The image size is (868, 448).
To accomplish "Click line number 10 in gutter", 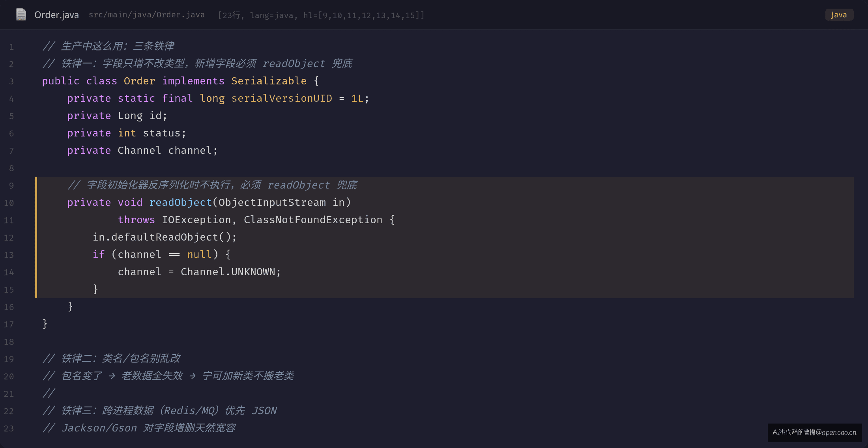I will [x=9, y=203].
